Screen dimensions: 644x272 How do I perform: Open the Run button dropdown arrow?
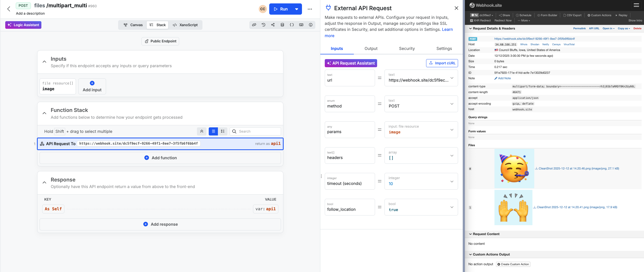pyautogui.click(x=296, y=9)
